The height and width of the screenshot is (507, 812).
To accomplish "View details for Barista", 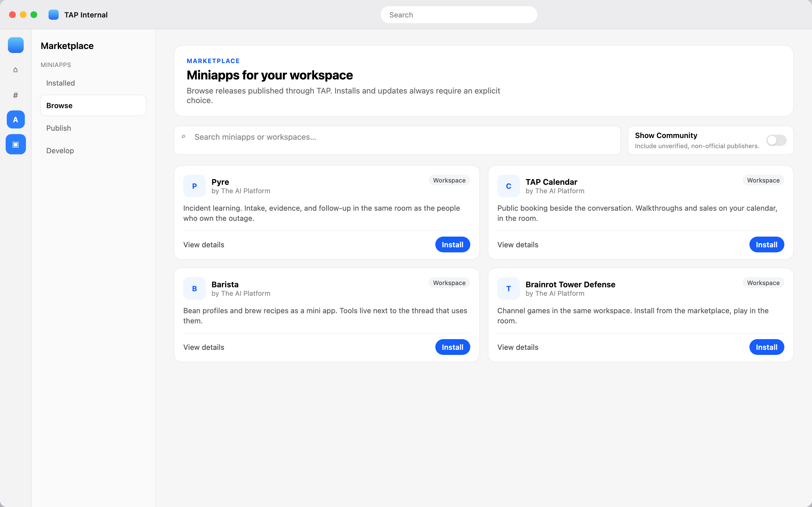I will pos(204,347).
